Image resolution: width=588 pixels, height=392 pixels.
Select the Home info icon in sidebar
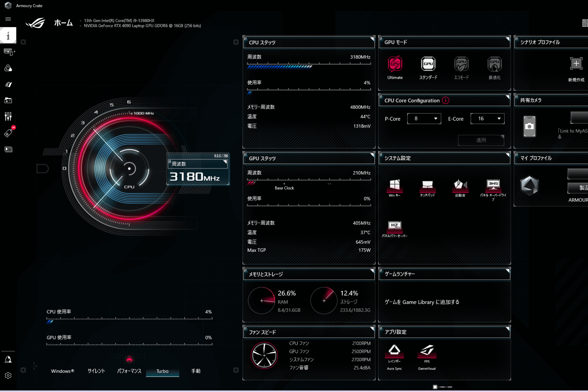point(8,35)
